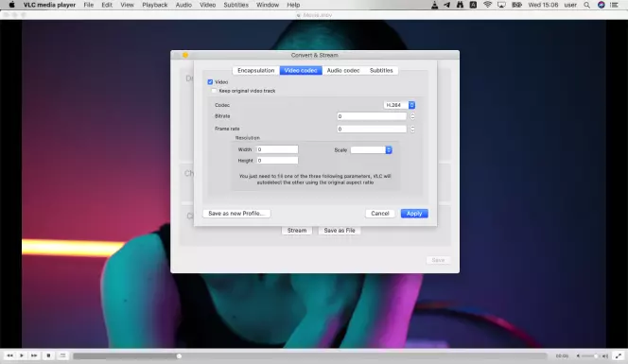Open the Subtitles menu in menu bar
628x364 pixels.
click(x=235, y=5)
